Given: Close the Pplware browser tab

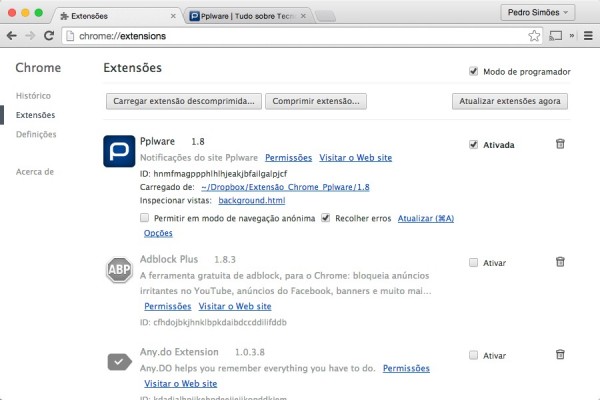Looking at the screenshot, I should coord(303,16).
